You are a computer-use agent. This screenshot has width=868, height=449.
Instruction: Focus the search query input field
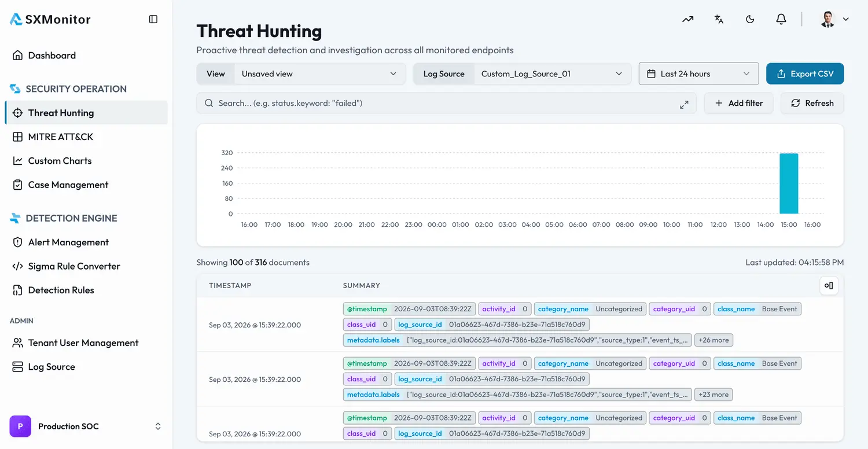446,104
